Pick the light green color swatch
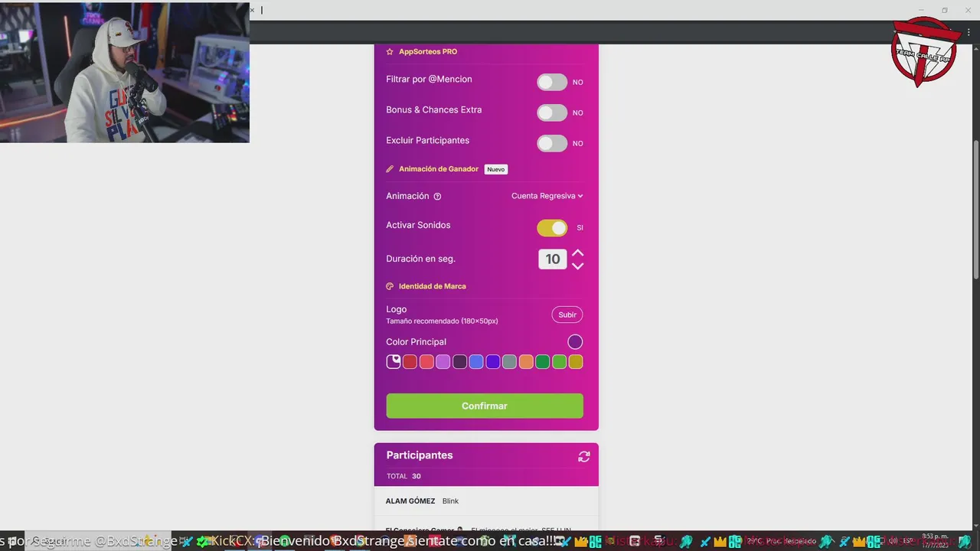 [559, 361]
